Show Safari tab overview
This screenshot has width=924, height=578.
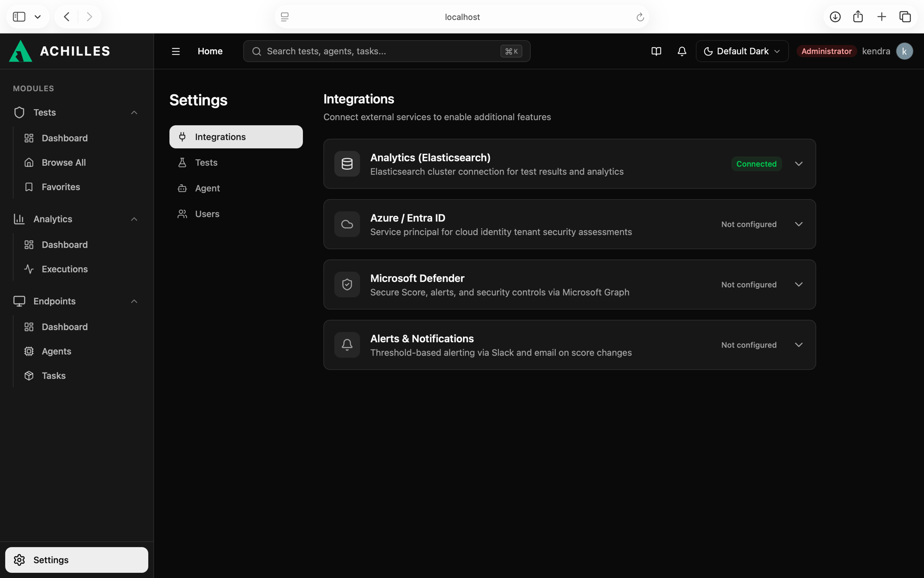[905, 17]
